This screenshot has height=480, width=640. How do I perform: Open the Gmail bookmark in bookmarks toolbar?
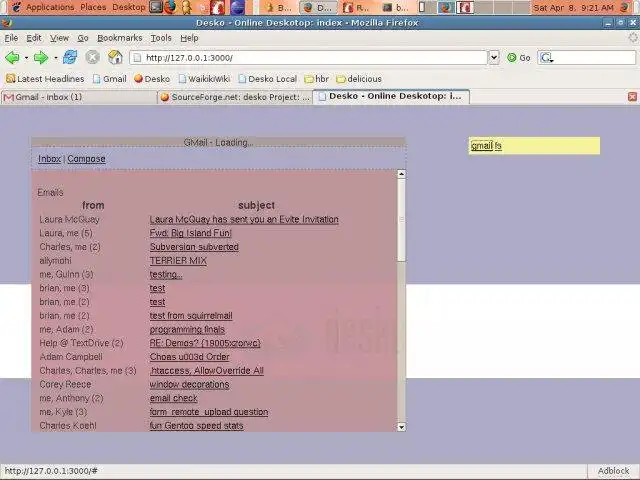pyautogui.click(x=110, y=79)
